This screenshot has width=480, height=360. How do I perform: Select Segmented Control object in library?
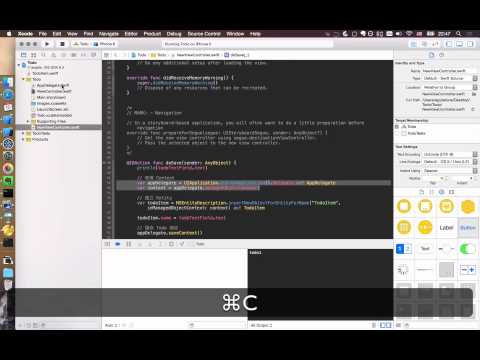coord(404,249)
